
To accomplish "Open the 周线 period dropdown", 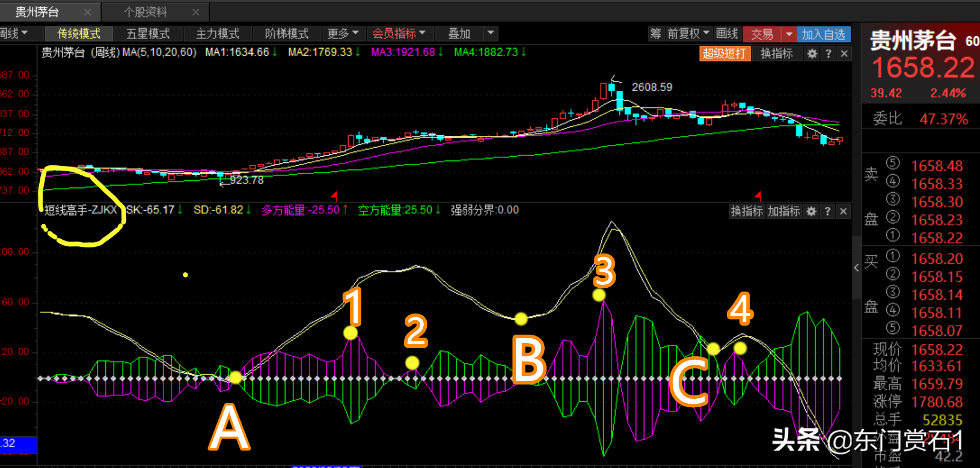I will 14,34.
